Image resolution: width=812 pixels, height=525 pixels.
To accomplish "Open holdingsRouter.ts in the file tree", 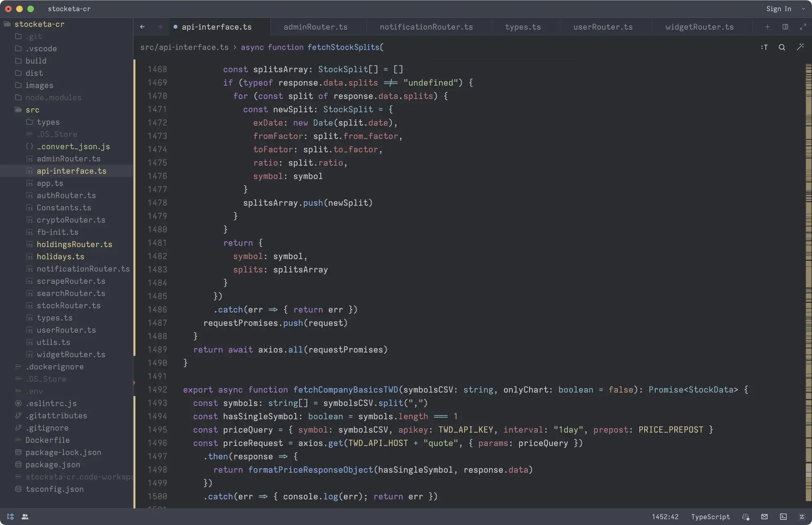I will click(74, 244).
